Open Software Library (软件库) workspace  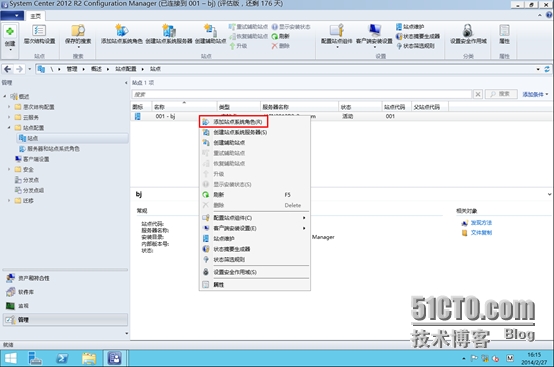click(65, 292)
